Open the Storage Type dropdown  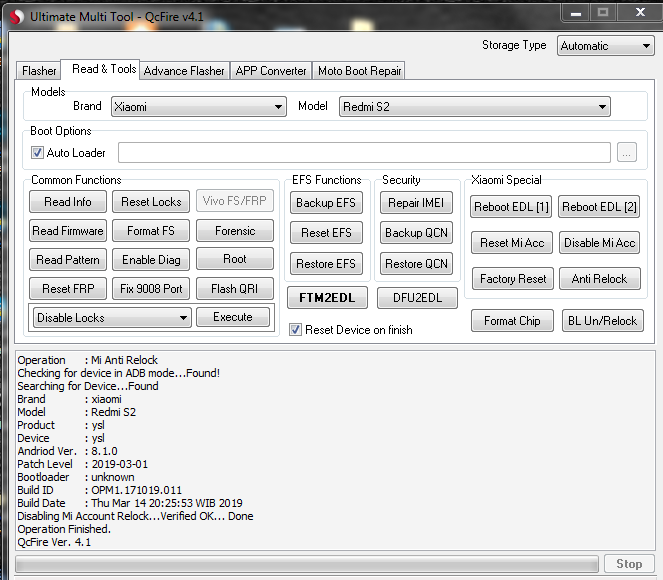(x=605, y=46)
